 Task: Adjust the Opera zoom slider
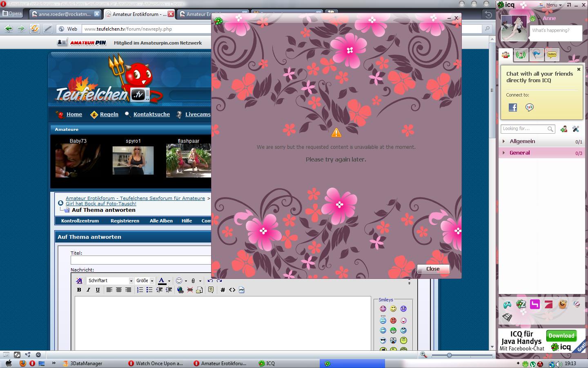coord(449,355)
